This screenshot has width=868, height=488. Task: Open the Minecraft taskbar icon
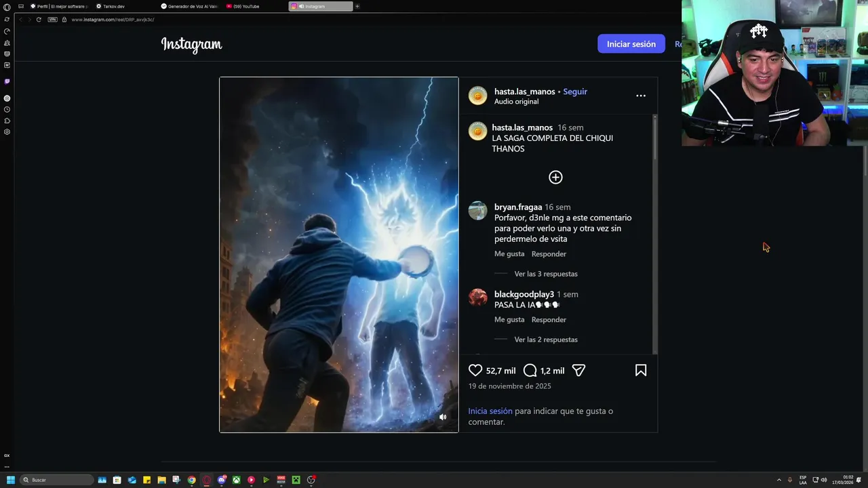pos(296,480)
